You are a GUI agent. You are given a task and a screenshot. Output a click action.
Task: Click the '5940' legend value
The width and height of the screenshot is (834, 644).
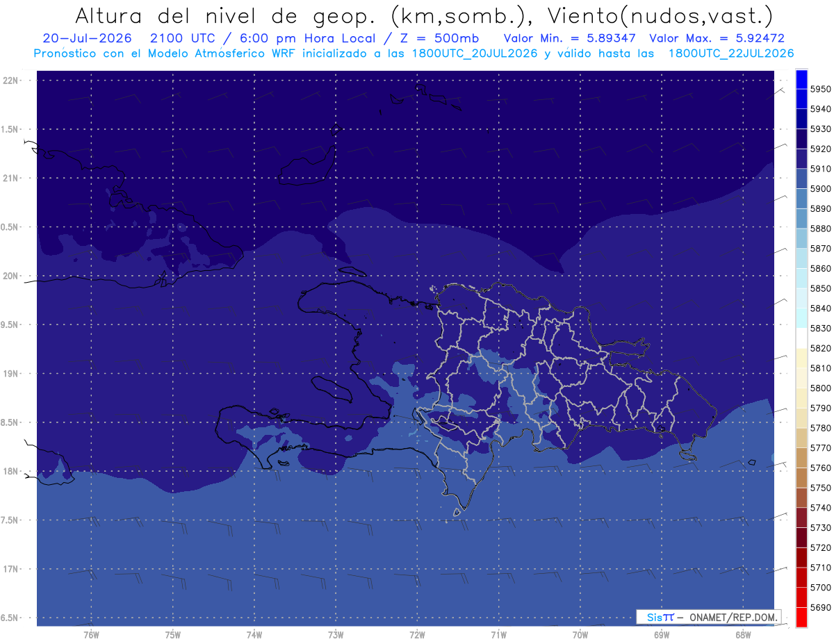[x=821, y=109]
